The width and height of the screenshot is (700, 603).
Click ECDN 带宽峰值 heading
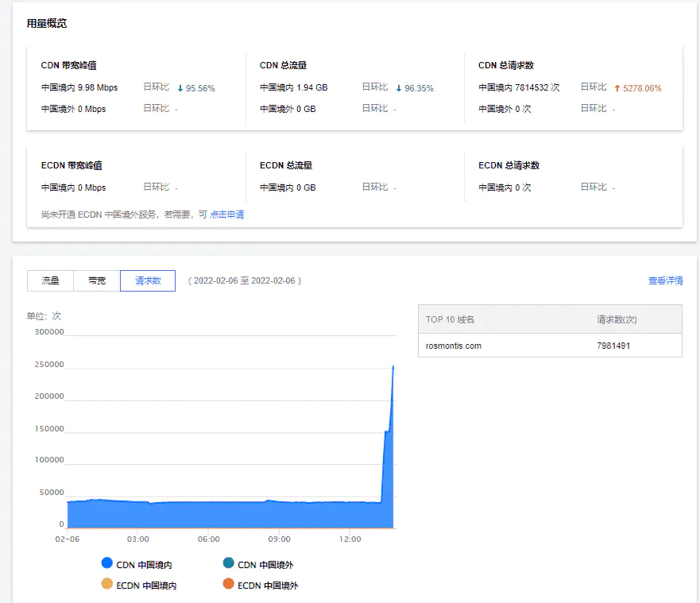click(72, 165)
